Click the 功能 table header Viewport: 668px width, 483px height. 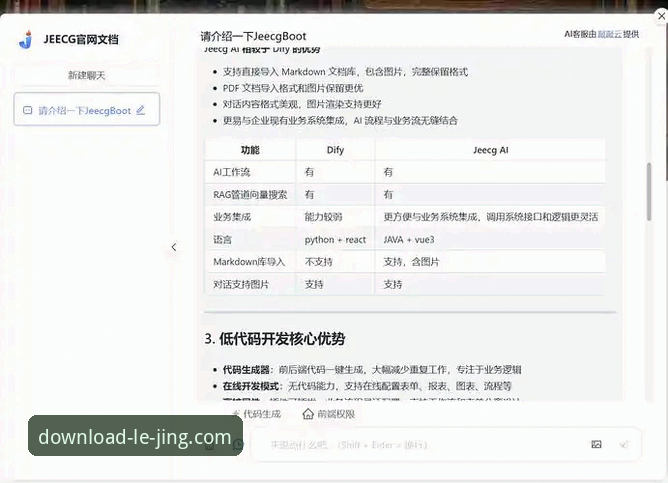250,150
